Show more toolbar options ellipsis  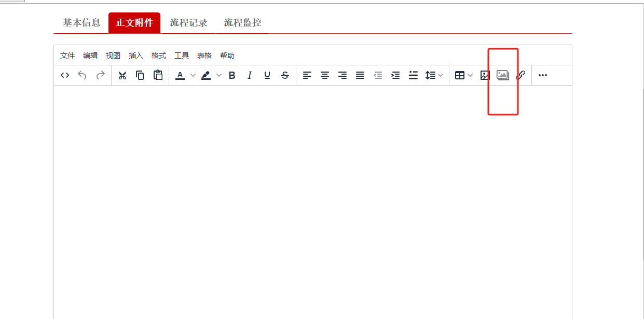[x=543, y=75]
